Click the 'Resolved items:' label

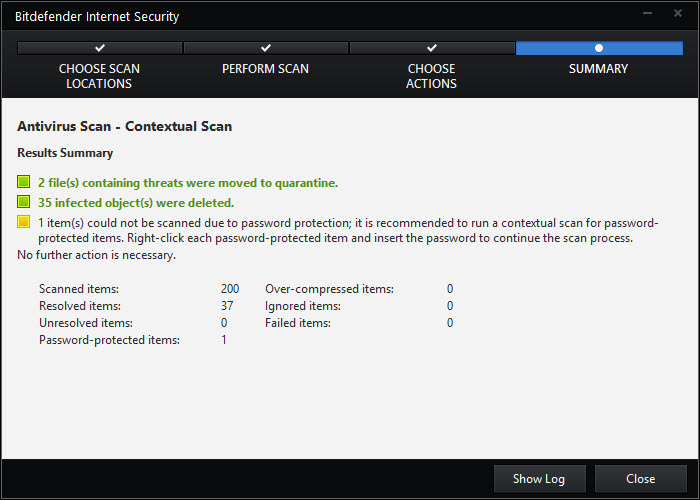coord(80,306)
